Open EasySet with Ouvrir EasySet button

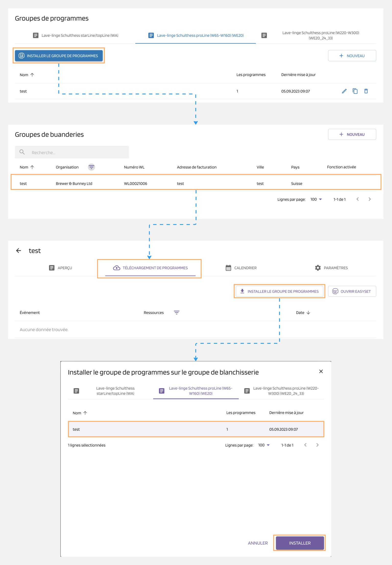352,291
